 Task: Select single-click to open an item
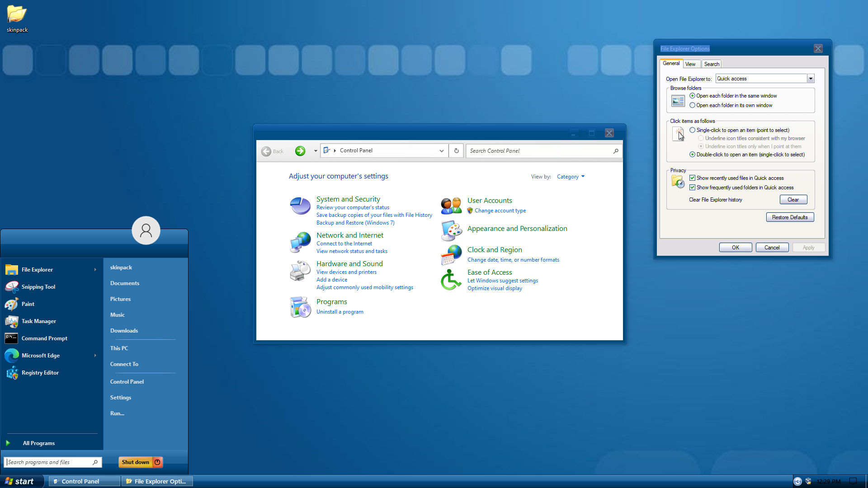click(x=692, y=130)
